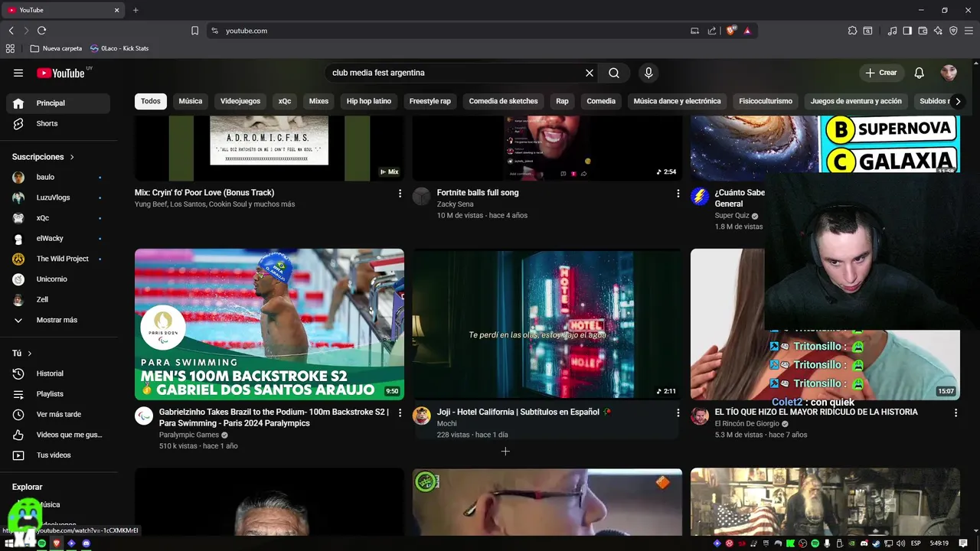Open Ver más tarde list

pos(58,414)
